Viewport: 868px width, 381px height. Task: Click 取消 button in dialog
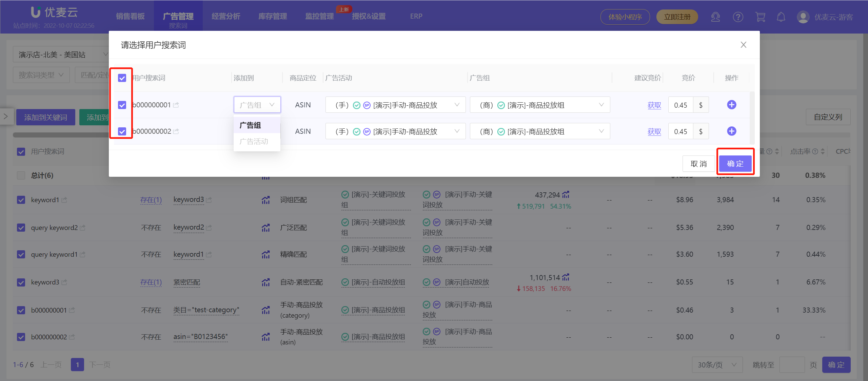(698, 164)
